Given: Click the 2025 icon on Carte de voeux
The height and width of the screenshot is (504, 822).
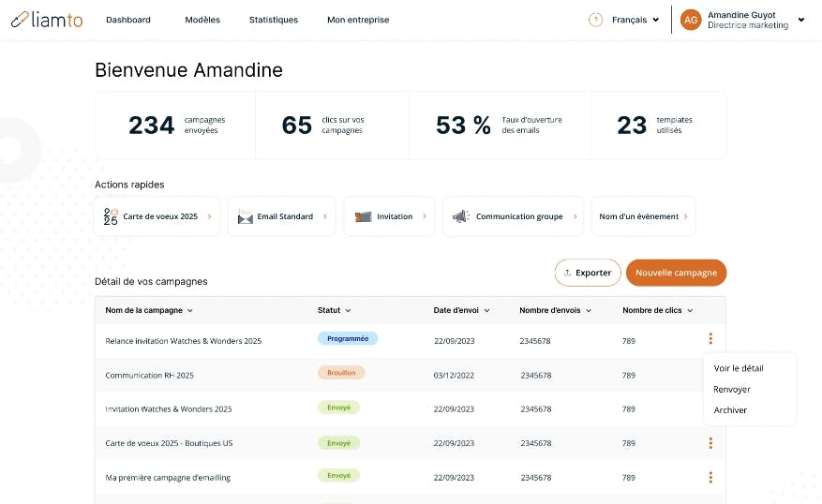Looking at the screenshot, I should (x=111, y=216).
